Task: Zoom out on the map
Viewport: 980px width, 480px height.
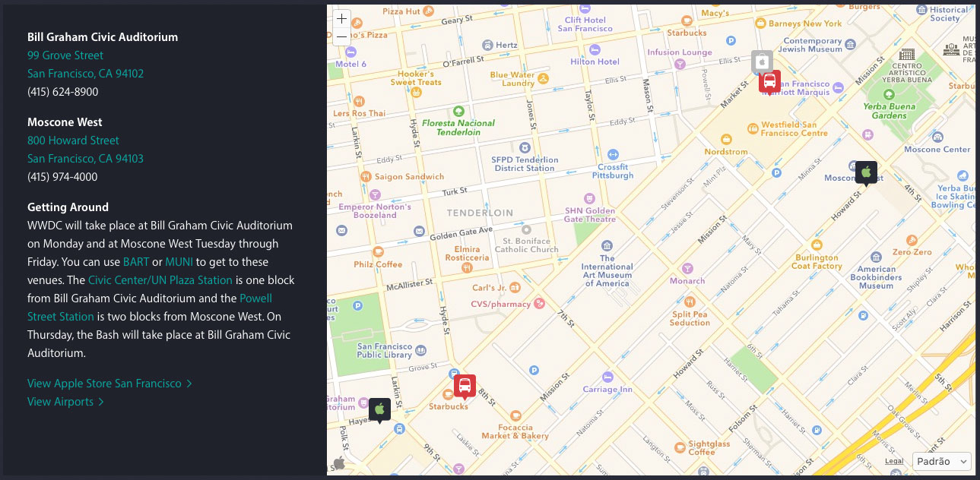Action: (x=342, y=36)
